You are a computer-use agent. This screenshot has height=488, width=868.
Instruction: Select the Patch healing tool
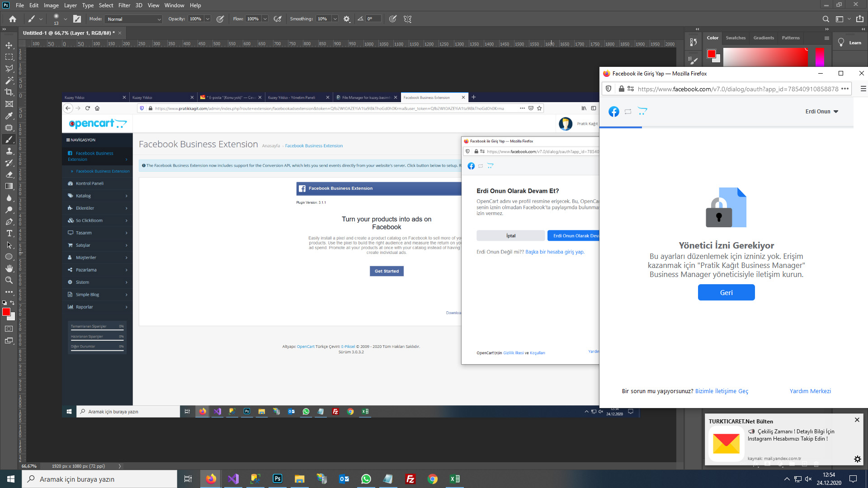9,128
